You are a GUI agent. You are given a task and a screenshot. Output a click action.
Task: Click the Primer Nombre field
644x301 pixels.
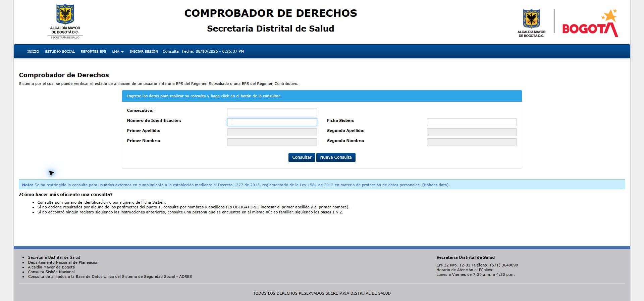272,142
